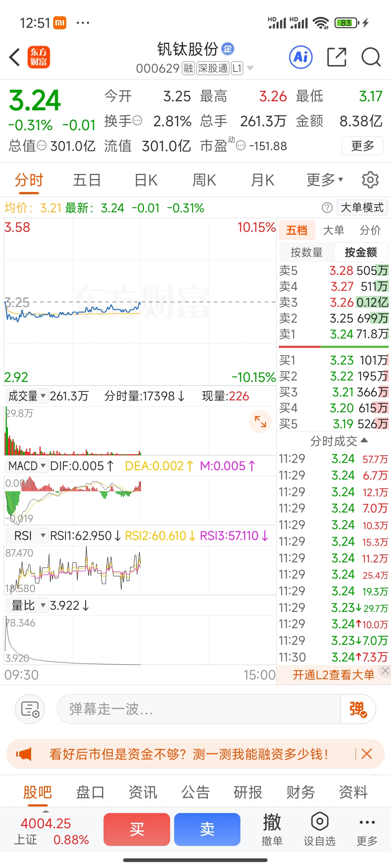
Task: Open the search magnifier
Action: pos(371,57)
